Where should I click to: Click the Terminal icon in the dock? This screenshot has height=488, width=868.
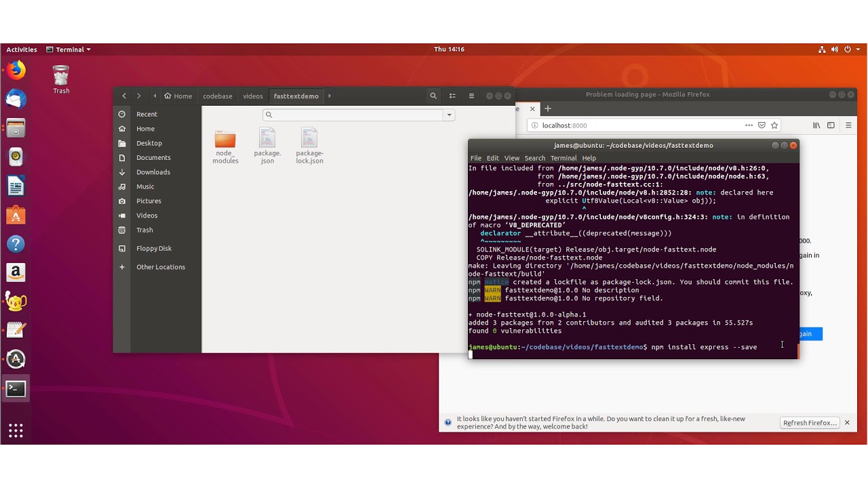(x=16, y=389)
